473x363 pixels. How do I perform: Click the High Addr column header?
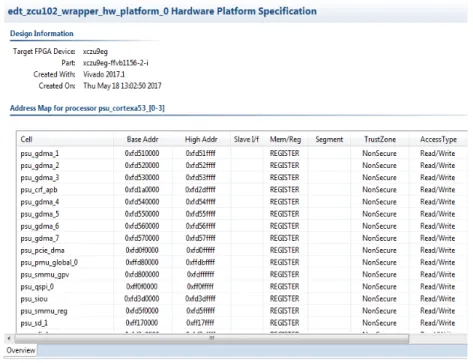pos(201,139)
